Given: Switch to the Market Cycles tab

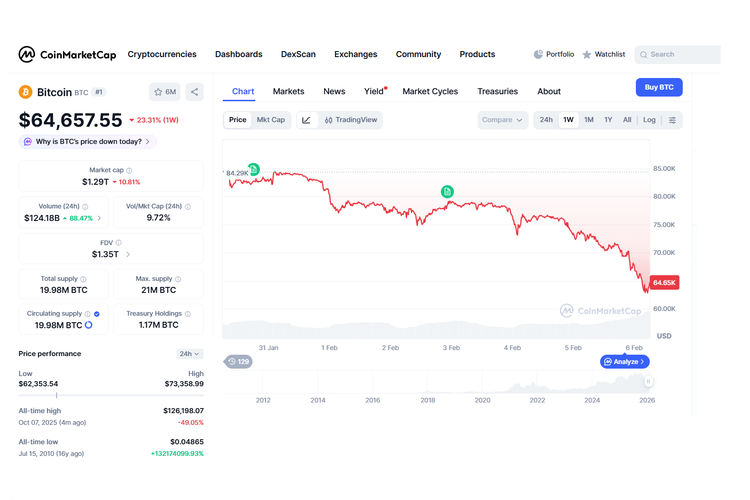Looking at the screenshot, I should (430, 91).
